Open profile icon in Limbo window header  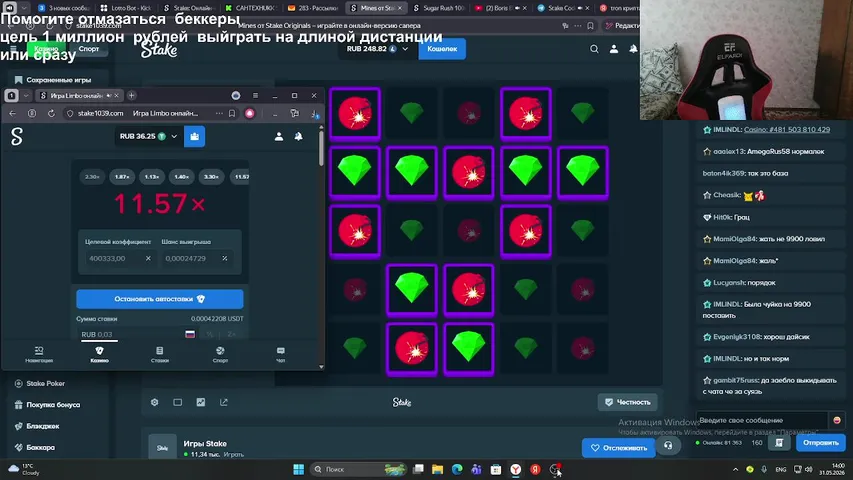pos(279,137)
